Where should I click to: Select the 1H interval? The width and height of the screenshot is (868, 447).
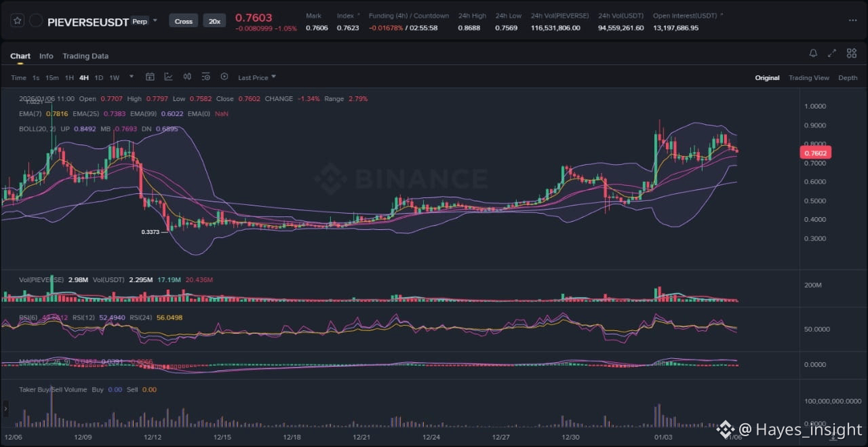tap(69, 77)
